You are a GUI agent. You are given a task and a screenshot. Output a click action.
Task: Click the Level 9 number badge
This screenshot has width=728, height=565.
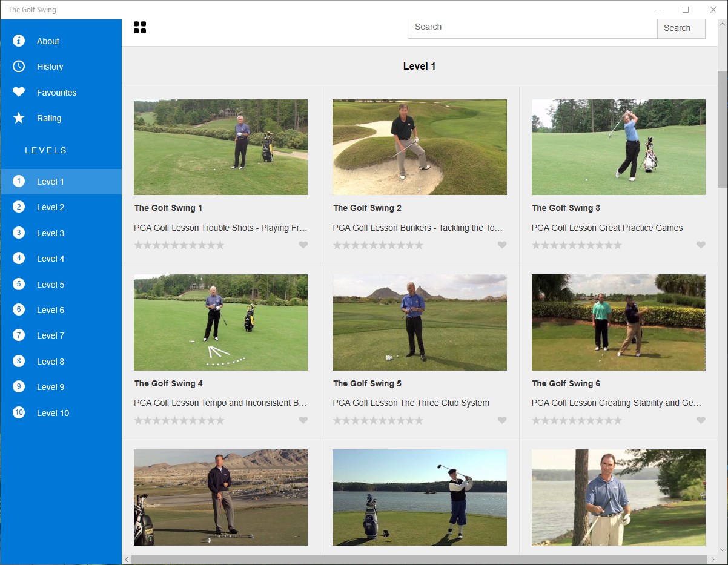coord(19,386)
